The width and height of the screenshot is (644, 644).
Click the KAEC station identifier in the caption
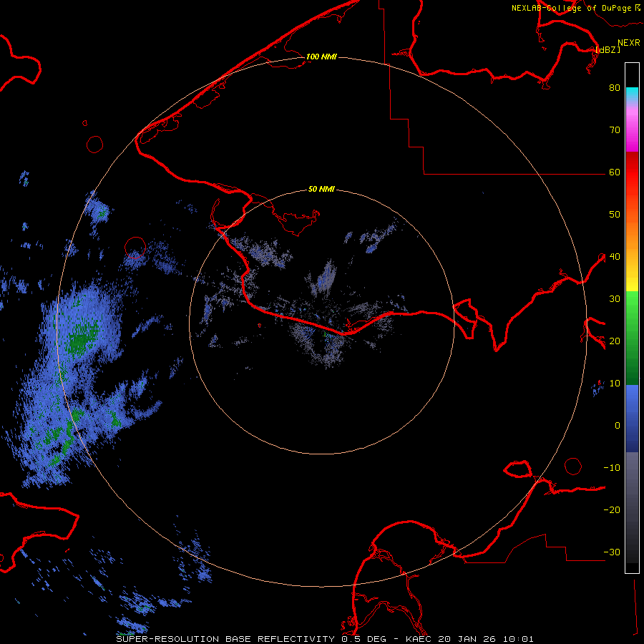point(419,639)
